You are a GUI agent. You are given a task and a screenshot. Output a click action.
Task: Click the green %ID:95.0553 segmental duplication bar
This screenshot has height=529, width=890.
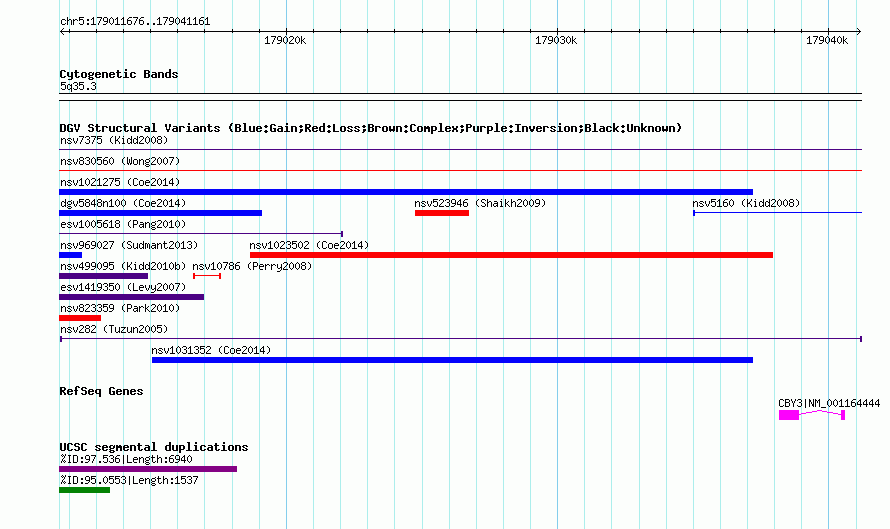(85, 490)
